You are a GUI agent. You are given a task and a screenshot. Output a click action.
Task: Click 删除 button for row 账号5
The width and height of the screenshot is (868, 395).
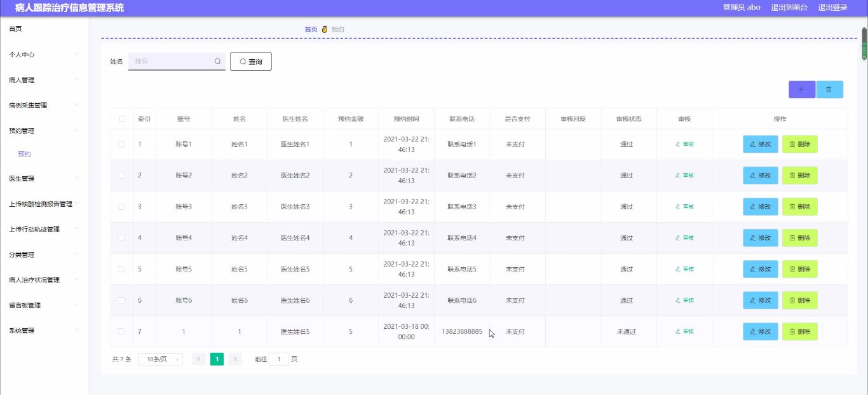pyautogui.click(x=800, y=269)
